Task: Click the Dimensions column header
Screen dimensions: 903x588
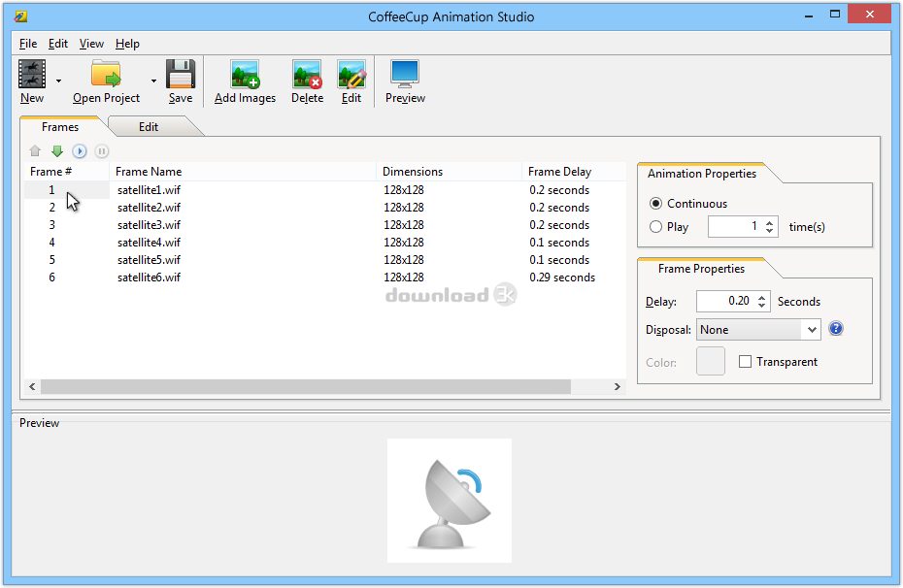Action: pos(450,172)
